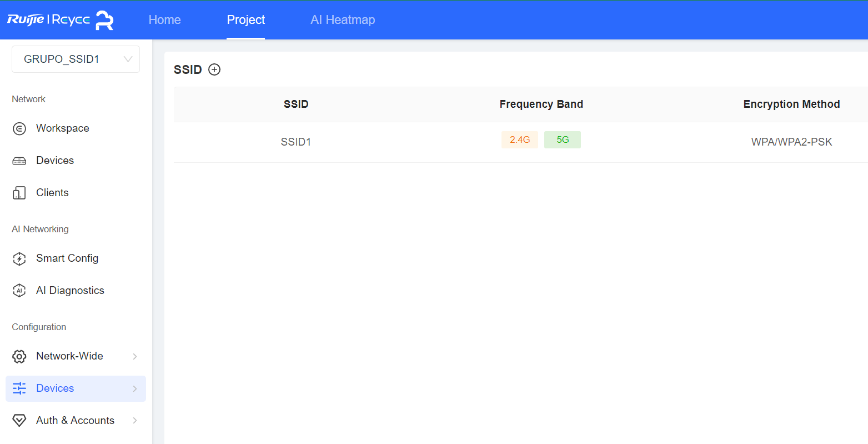Click the Clients sidebar icon
Screen dimensions: 868x444
[19, 193]
